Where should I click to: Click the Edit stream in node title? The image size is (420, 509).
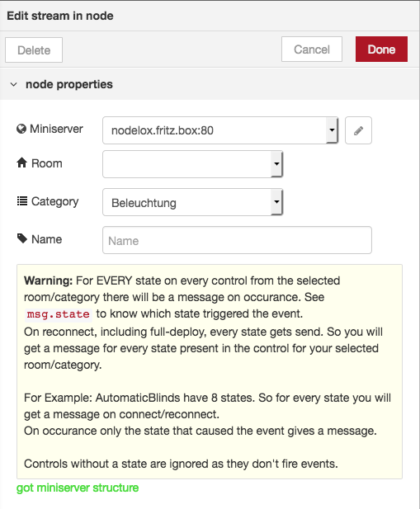(x=60, y=16)
